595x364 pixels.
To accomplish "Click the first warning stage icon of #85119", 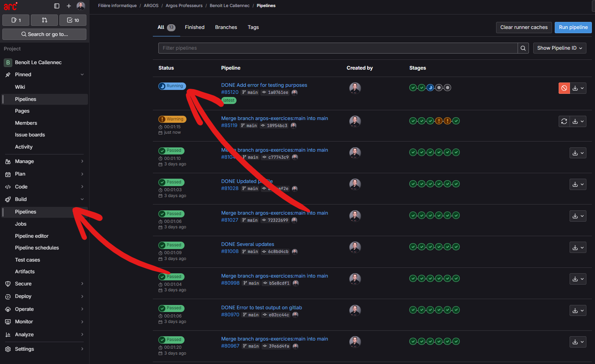I will (439, 121).
